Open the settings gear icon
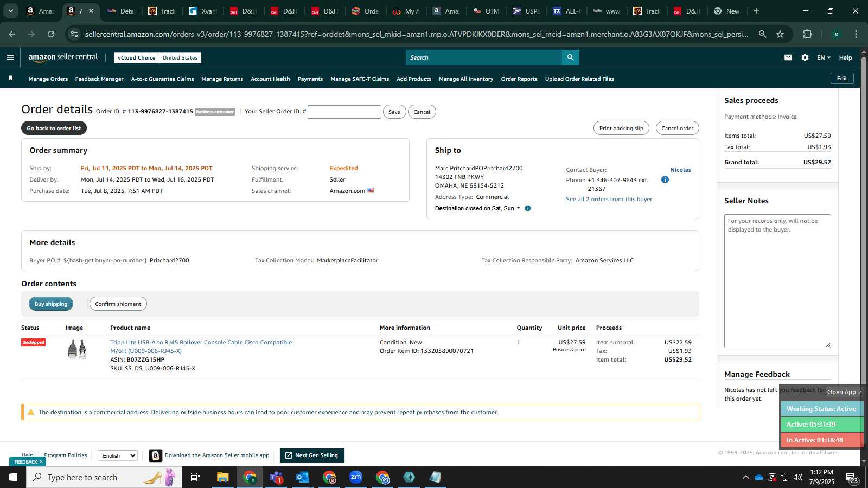868x488 pixels. click(x=805, y=57)
